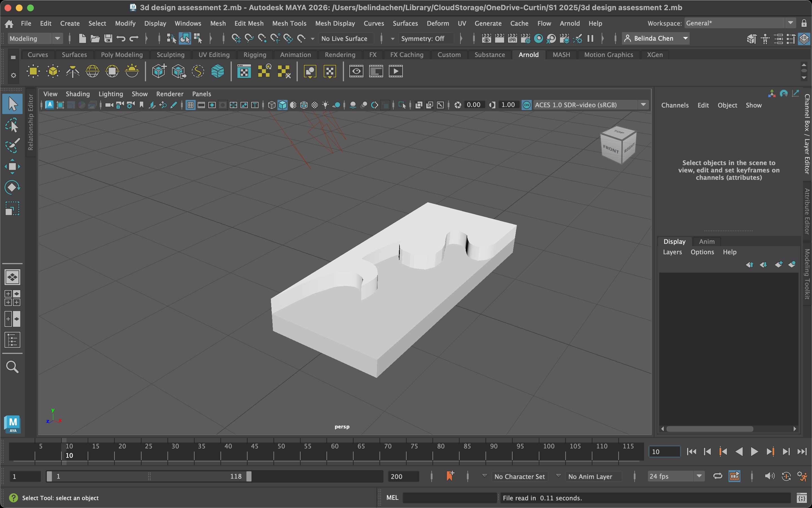This screenshot has height=508, width=812.
Task: Open the 24 fps frame rate dropdown
Action: point(676,476)
